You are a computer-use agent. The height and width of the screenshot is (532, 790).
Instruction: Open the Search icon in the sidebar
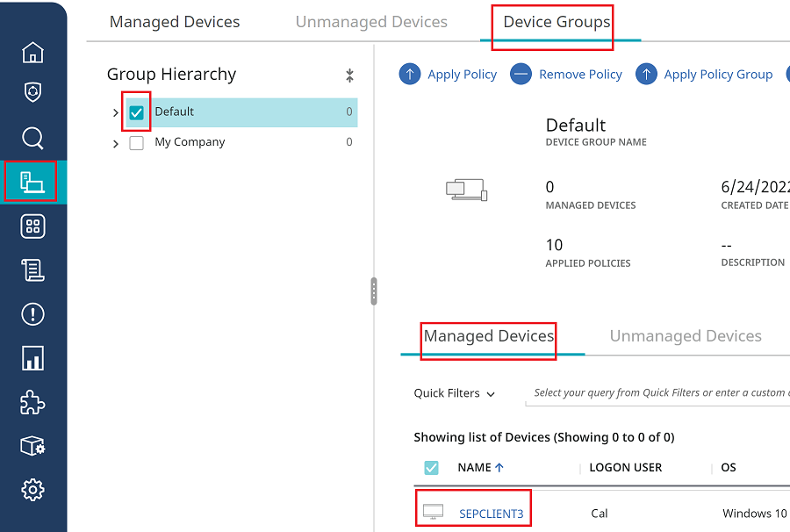[x=32, y=138]
